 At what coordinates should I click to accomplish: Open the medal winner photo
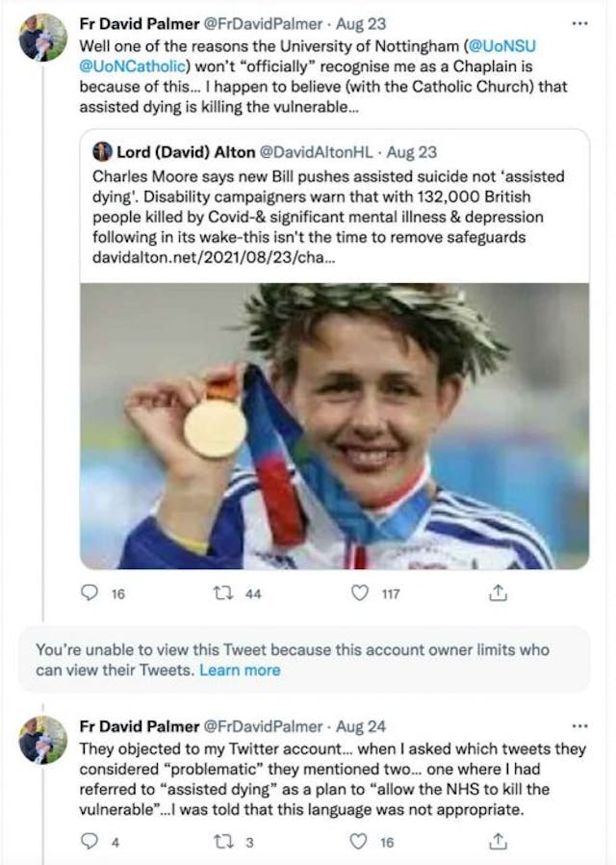[334, 425]
